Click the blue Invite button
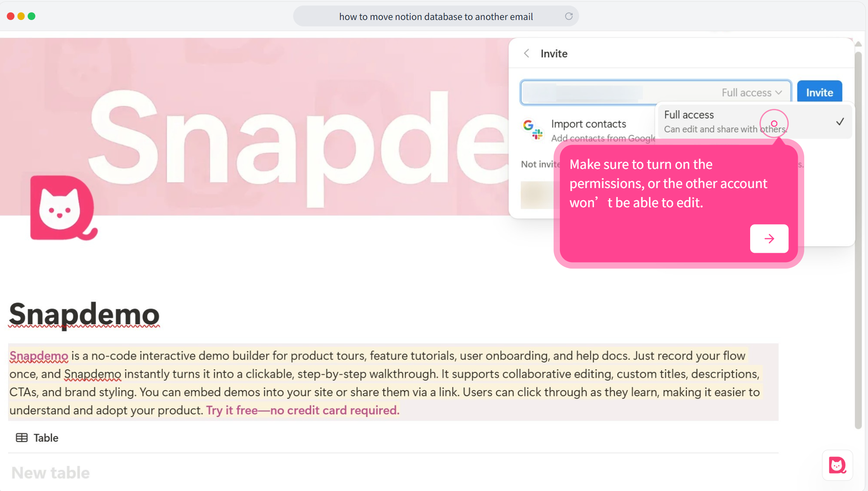868x491 pixels. click(819, 92)
